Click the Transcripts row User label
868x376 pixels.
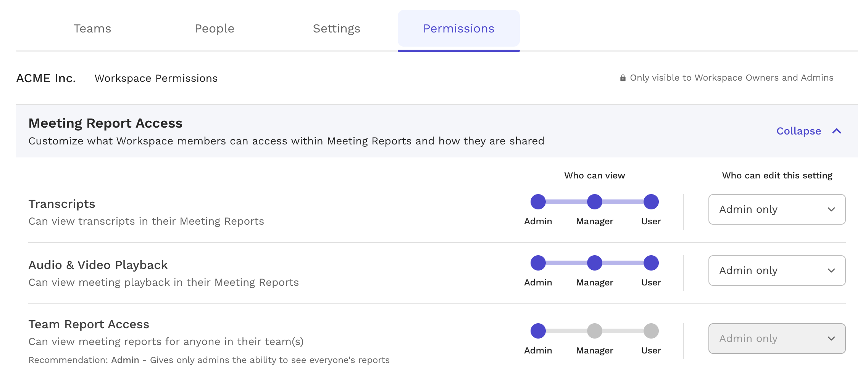coord(651,221)
